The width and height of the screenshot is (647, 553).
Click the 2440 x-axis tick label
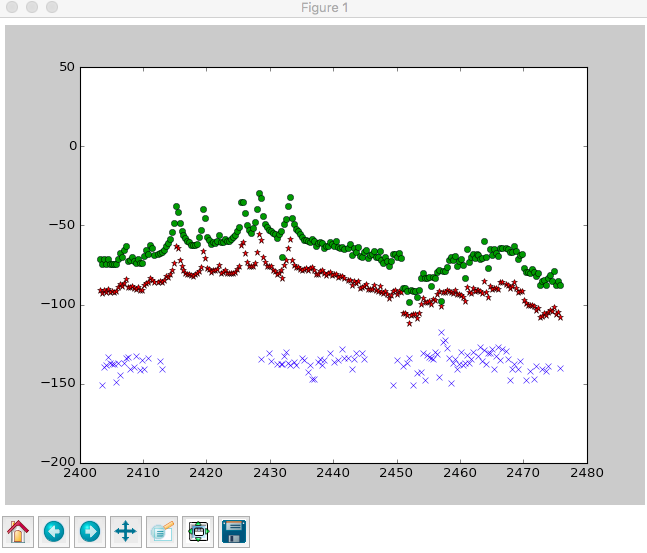pyautogui.click(x=333, y=473)
